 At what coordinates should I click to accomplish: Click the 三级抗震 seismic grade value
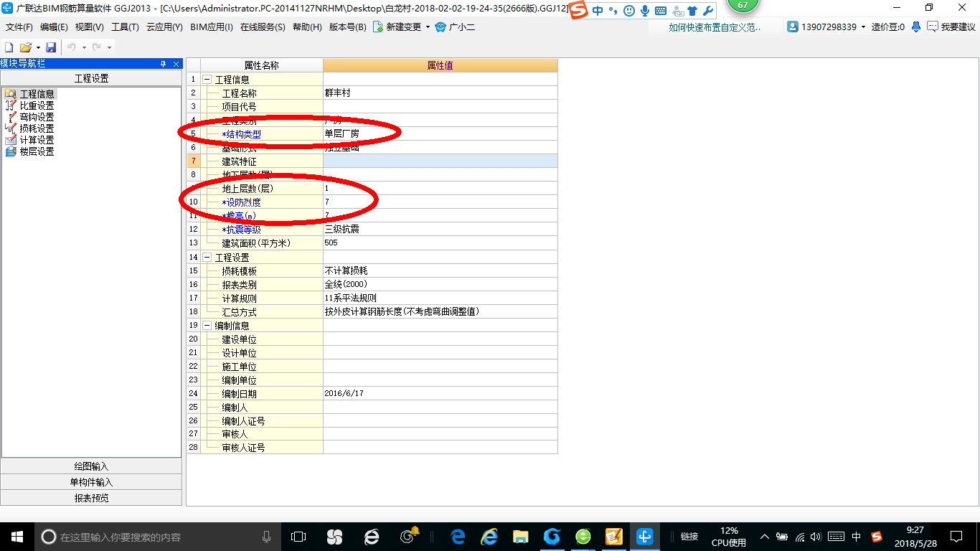tap(440, 230)
